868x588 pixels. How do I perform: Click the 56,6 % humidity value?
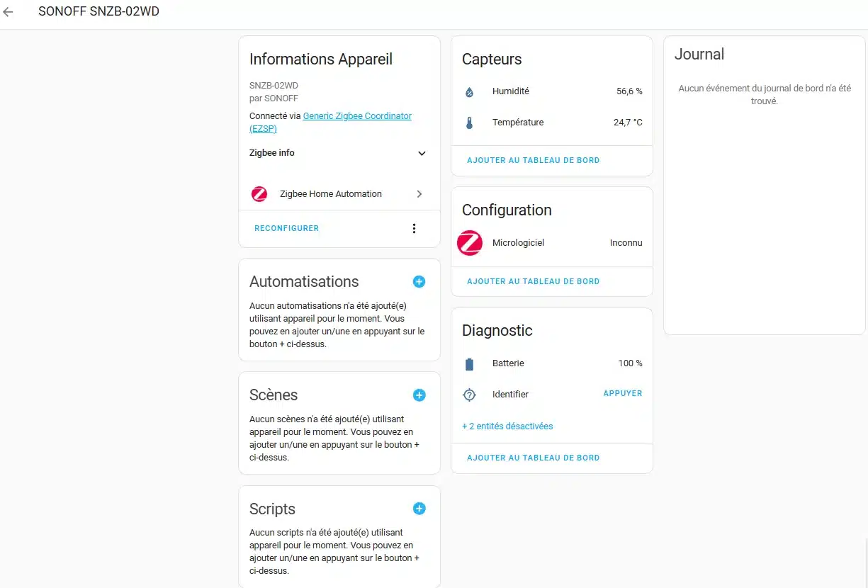pos(629,91)
